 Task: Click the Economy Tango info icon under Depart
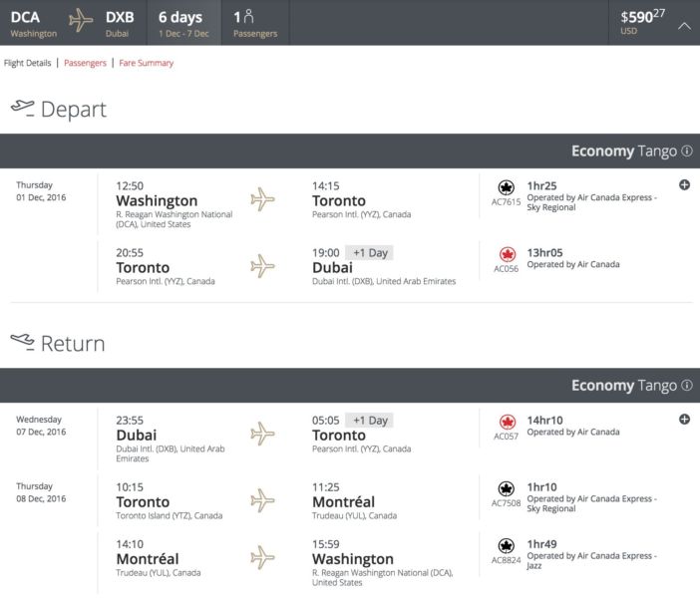(686, 151)
